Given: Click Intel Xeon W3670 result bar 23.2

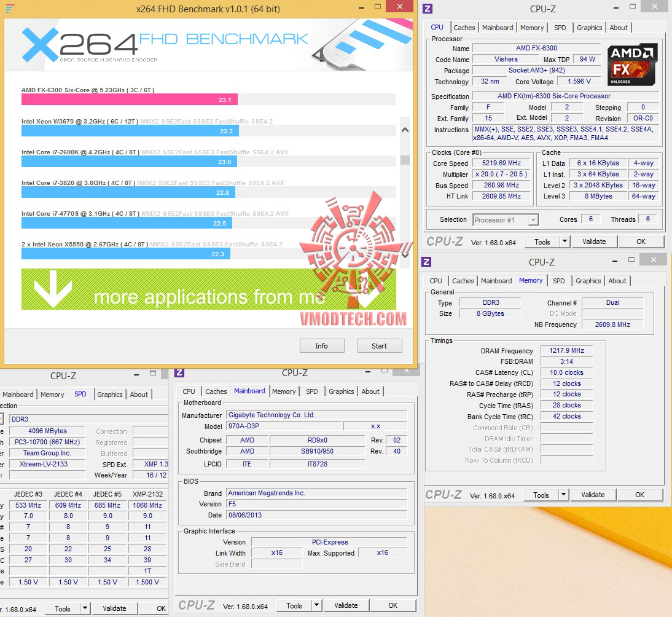Looking at the screenshot, I should click(x=130, y=131).
